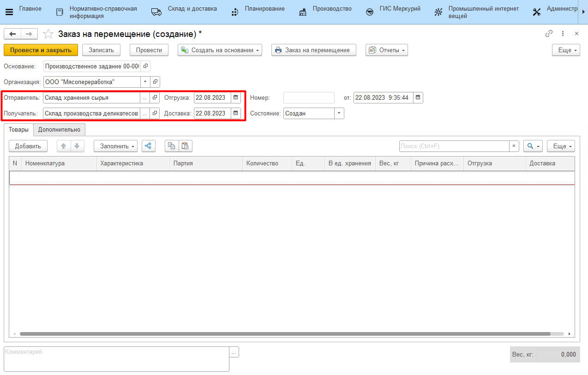Screen dimensions: 588x375
Task: Open the hamburger main menu icon
Action: coord(9,12)
